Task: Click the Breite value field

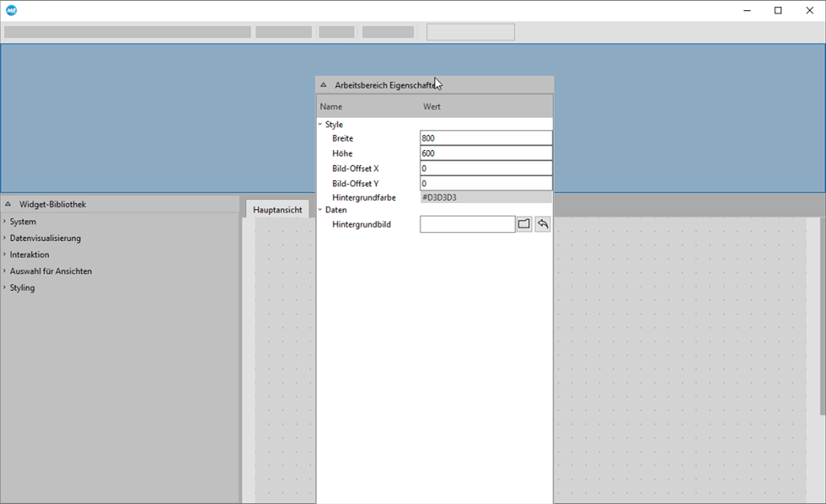Action: tap(485, 138)
